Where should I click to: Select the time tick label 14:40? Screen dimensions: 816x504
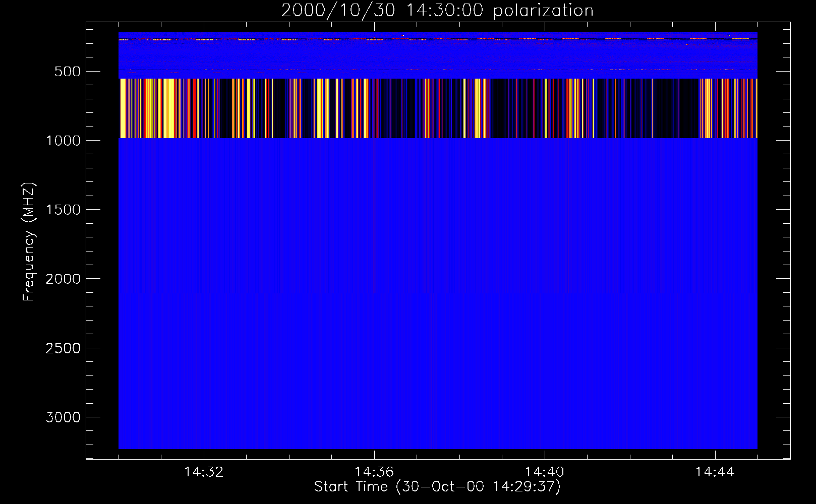(x=545, y=472)
